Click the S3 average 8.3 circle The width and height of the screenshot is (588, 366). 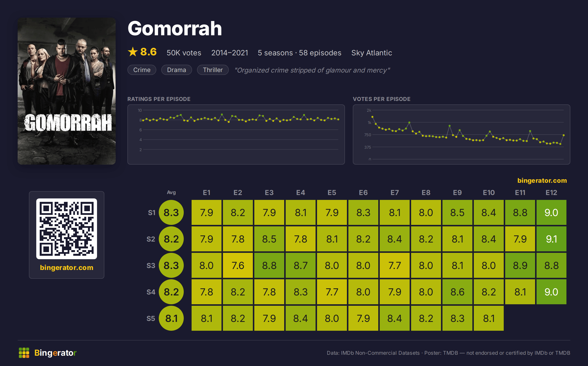(171, 265)
